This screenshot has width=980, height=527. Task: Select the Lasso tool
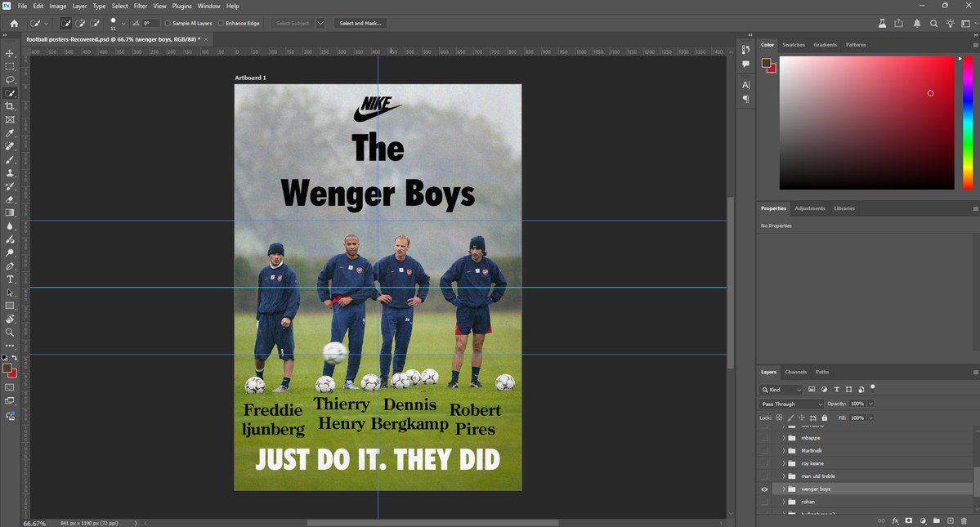coord(9,80)
